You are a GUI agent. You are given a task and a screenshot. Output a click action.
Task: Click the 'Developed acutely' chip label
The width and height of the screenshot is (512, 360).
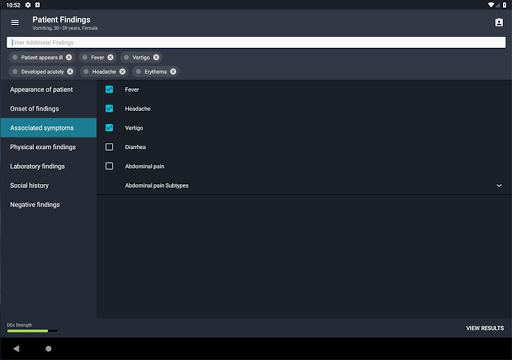point(42,72)
